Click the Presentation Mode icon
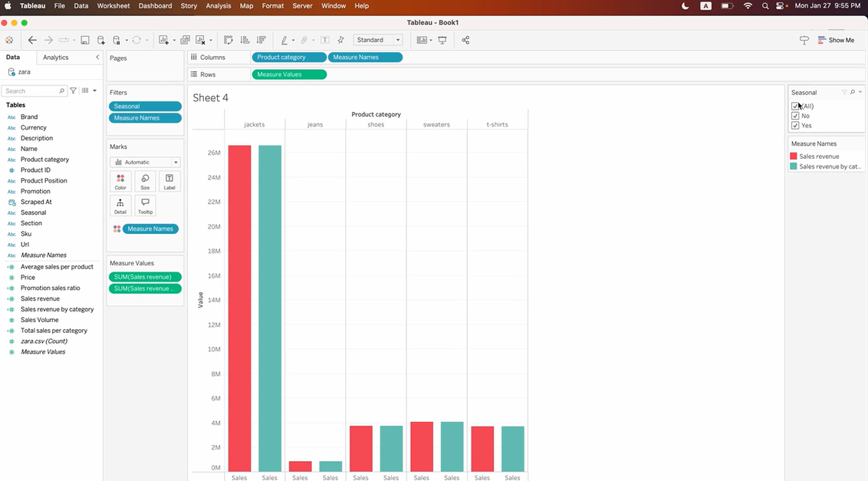868x481 pixels. pyautogui.click(x=442, y=40)
